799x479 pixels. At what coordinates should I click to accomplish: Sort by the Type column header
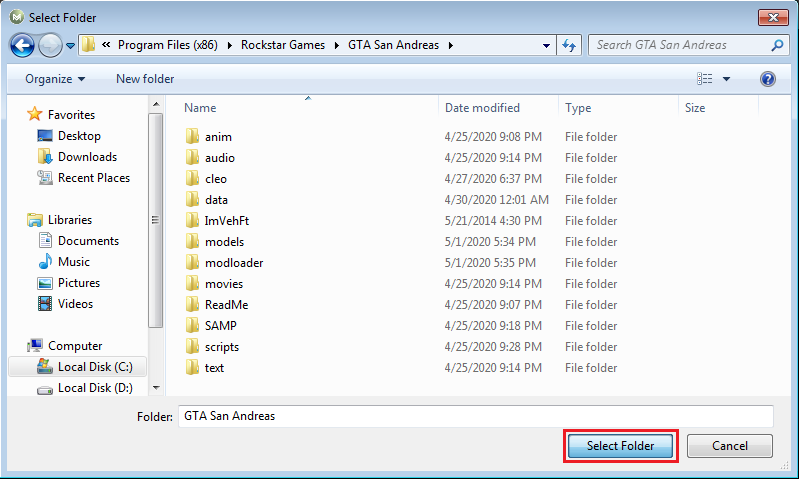[x=578, y=108]
